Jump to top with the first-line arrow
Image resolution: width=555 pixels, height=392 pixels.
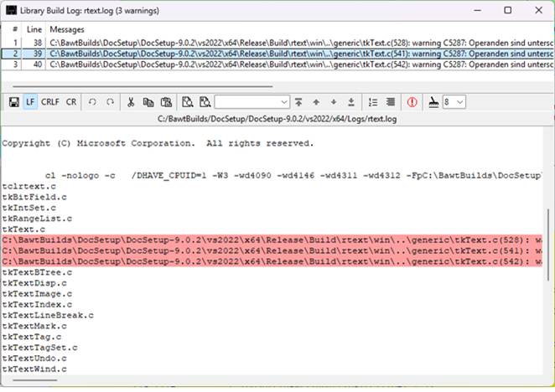[x=298, y=101]
